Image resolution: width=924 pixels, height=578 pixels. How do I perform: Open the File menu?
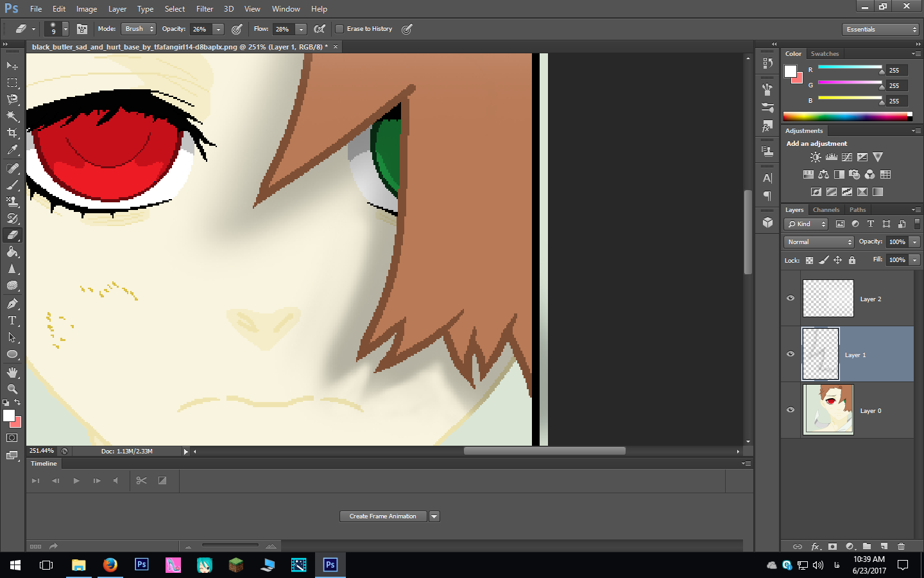(36, 9)
